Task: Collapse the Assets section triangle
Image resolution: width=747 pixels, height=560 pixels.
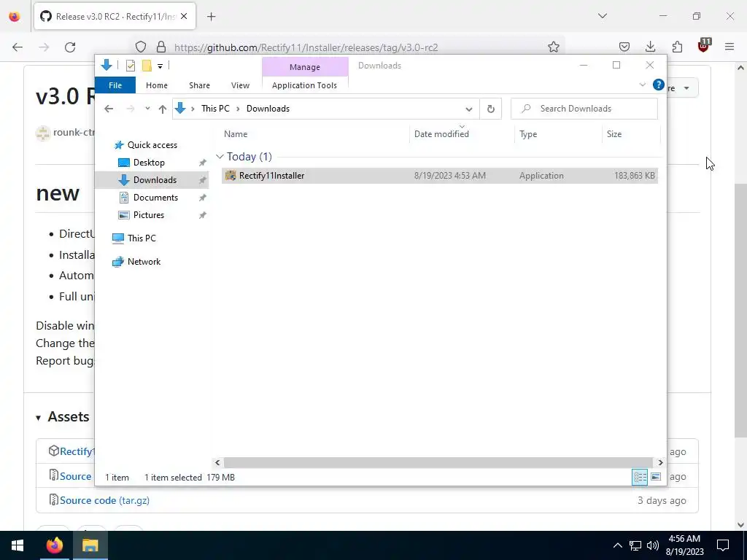Action: [38, 418]
